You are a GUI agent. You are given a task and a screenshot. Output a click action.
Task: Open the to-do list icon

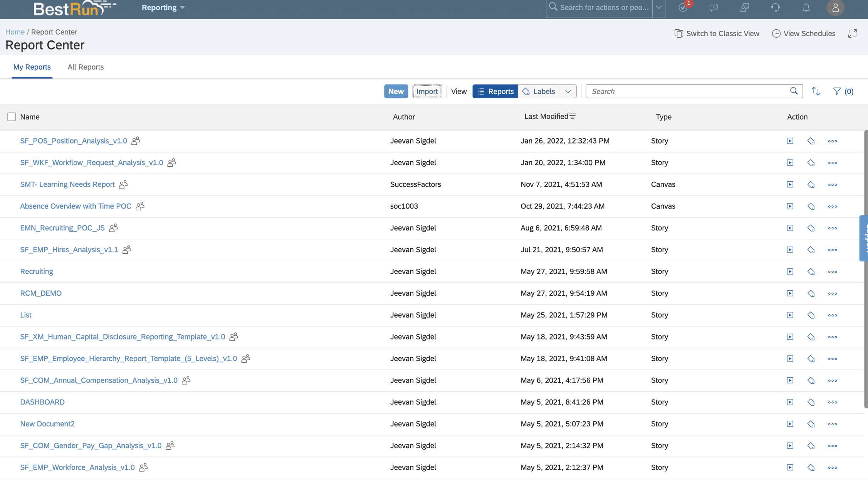click(x=683, y=8)
